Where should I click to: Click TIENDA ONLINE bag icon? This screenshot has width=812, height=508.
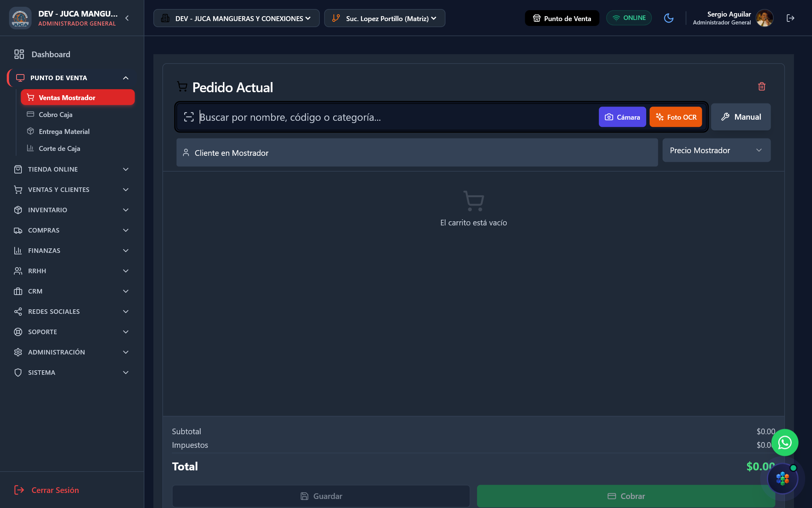[x=18, y=169]
